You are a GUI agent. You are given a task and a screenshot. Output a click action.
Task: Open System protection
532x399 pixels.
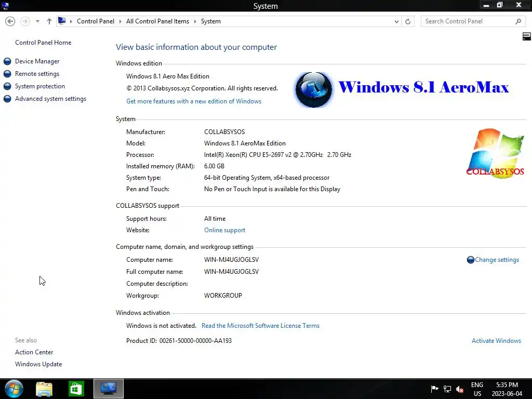39,86
